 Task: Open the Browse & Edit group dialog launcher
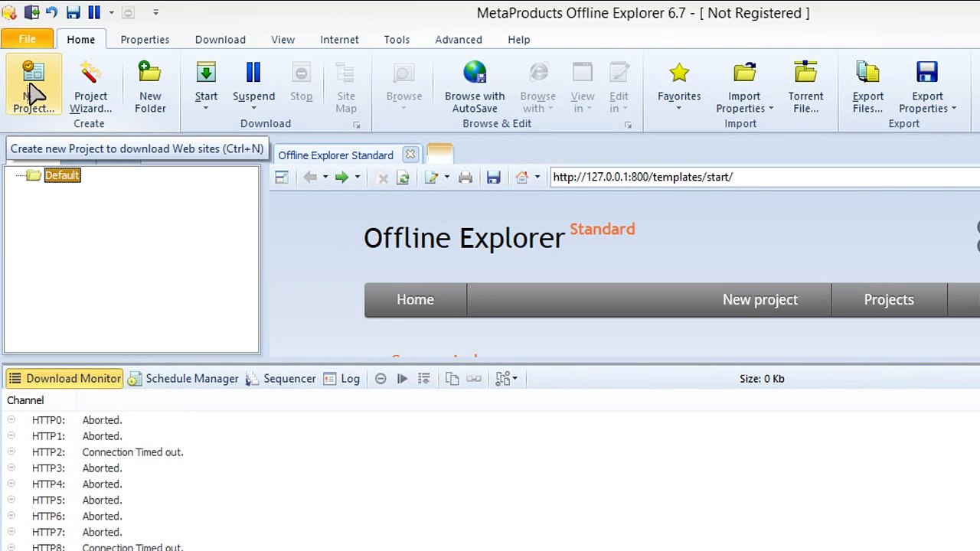pyautogui.click(x=628, y=125)
